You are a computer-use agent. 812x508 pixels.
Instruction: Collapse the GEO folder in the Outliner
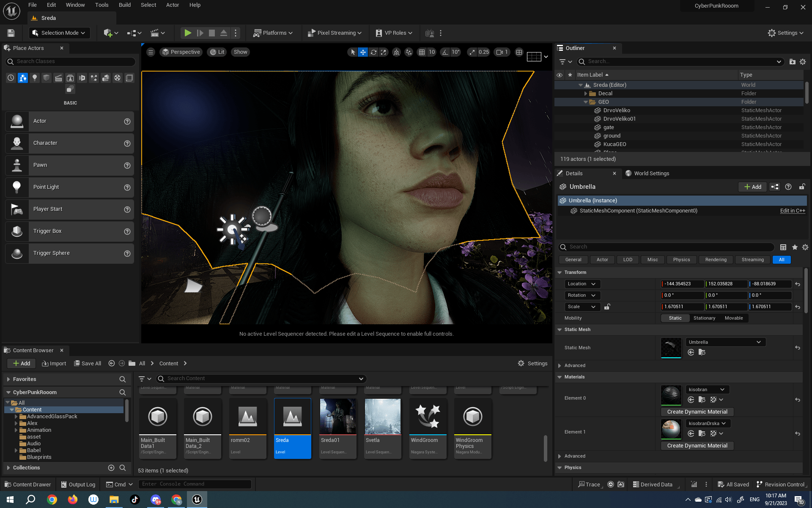(586, 102)
